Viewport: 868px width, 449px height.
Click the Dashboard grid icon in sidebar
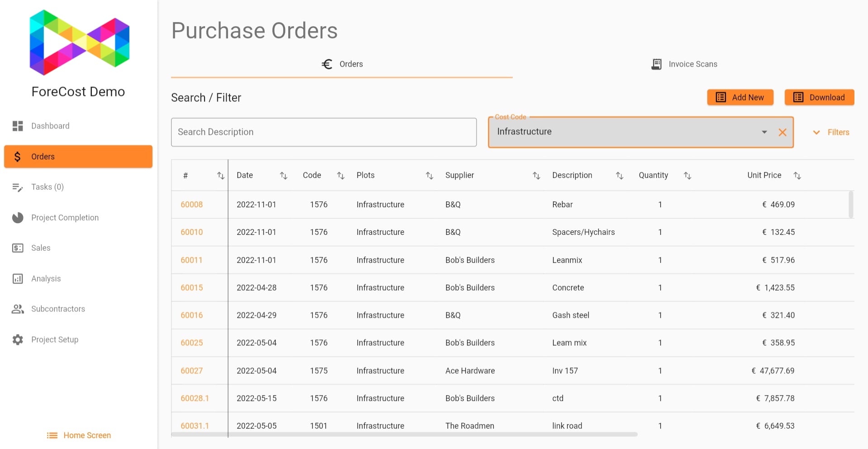pos(18,126)
